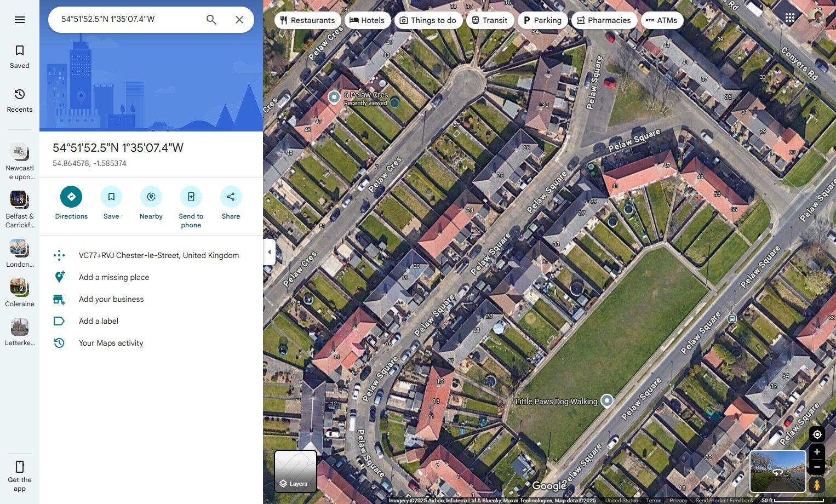Select Add your business
The width and height of the screenshot is (836, 504).
point(111,299)
